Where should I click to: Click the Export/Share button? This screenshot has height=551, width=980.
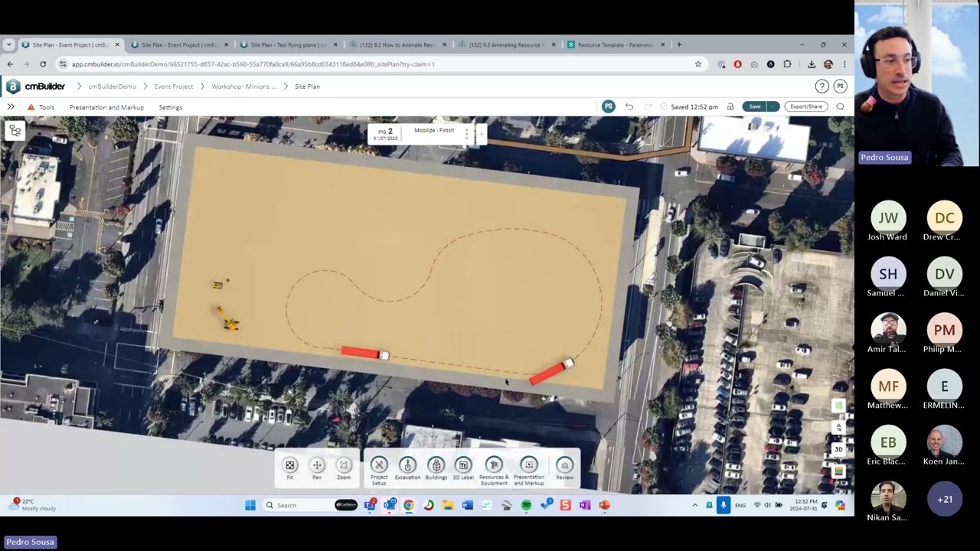click(806, 106)
